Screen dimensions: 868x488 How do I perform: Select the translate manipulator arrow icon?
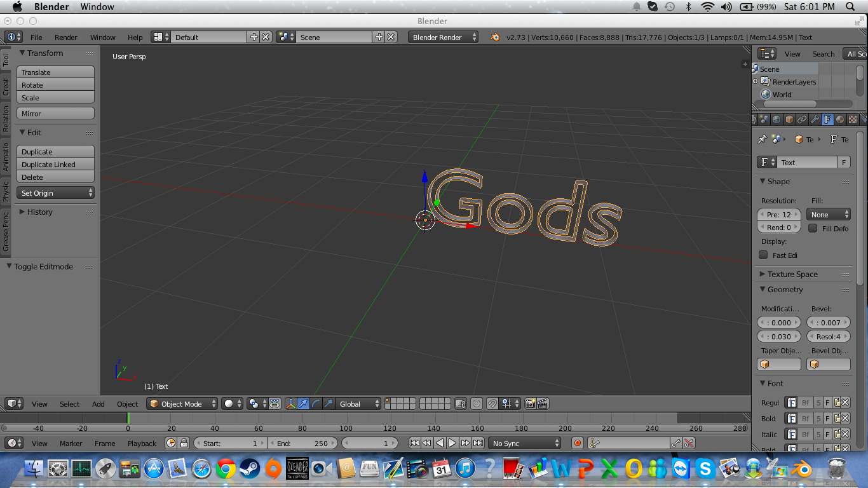[x=303, y=403]
